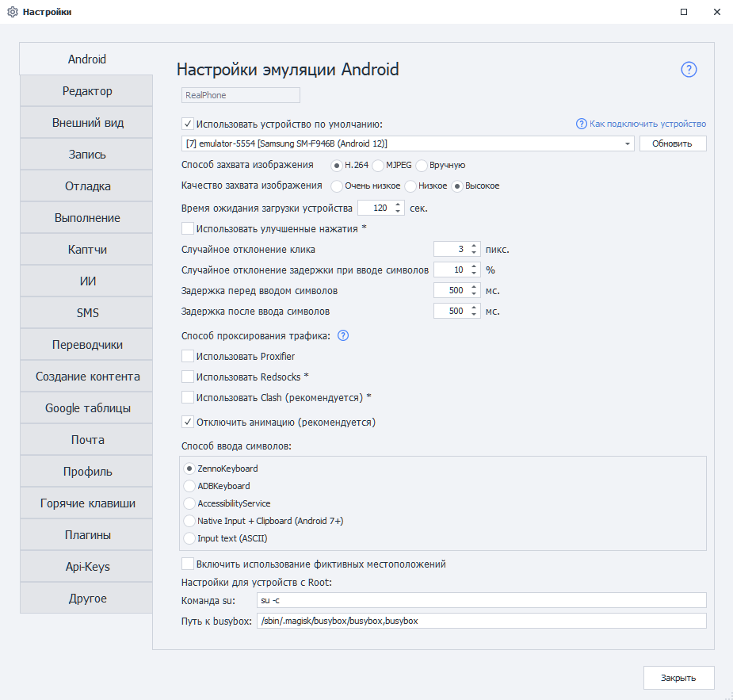Toggle "Отключить анимацию (рекомендуется)" checkbox
The height and width of the screenshot is (700, 733).
(188, 423)
